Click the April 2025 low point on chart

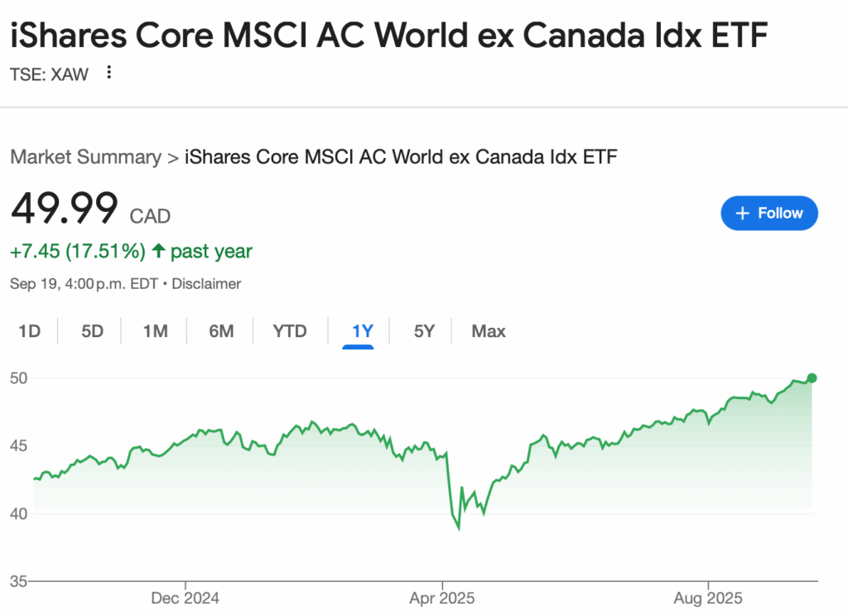[459, 527]
